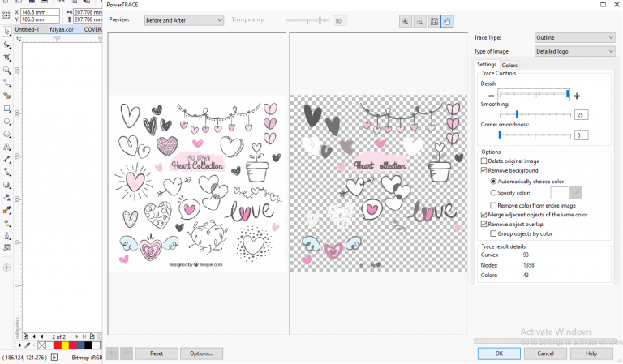The image size is (623, 364).
Task: Expand the color palette flyout arrow
Action: pos(19,345)
